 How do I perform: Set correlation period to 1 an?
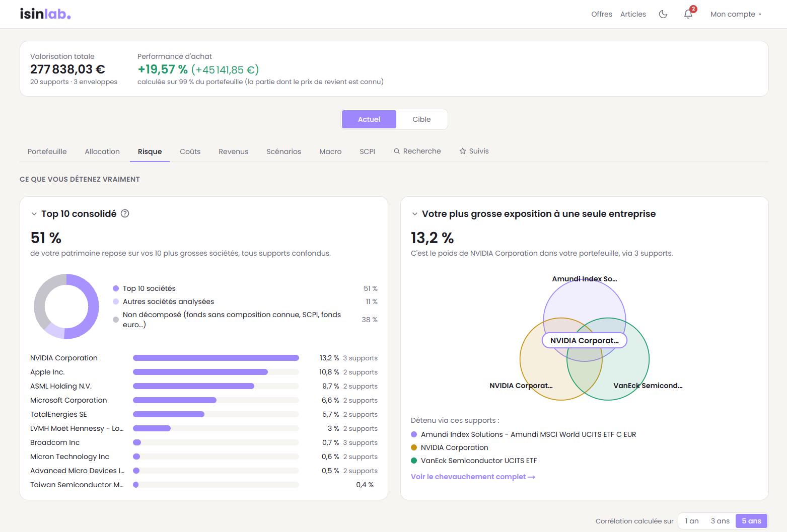click(x=692, y=521)
